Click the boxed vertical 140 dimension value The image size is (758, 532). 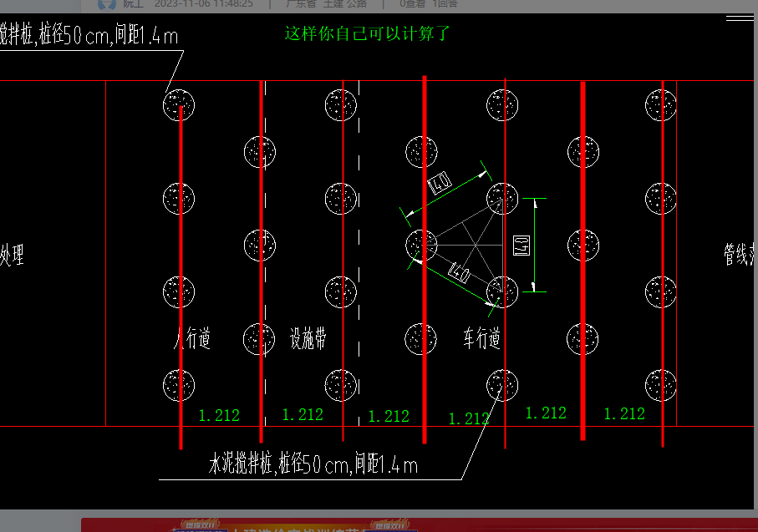pos(521,246)
